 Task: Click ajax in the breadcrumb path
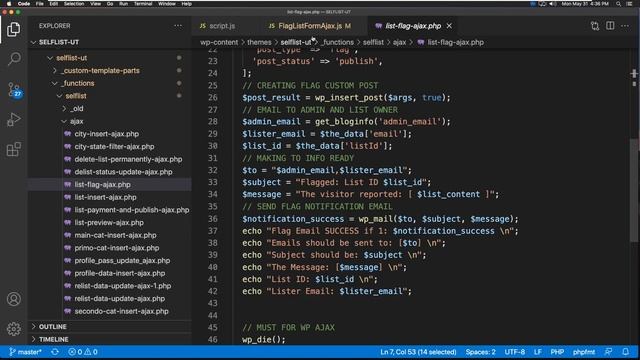[x=399, y=42]
